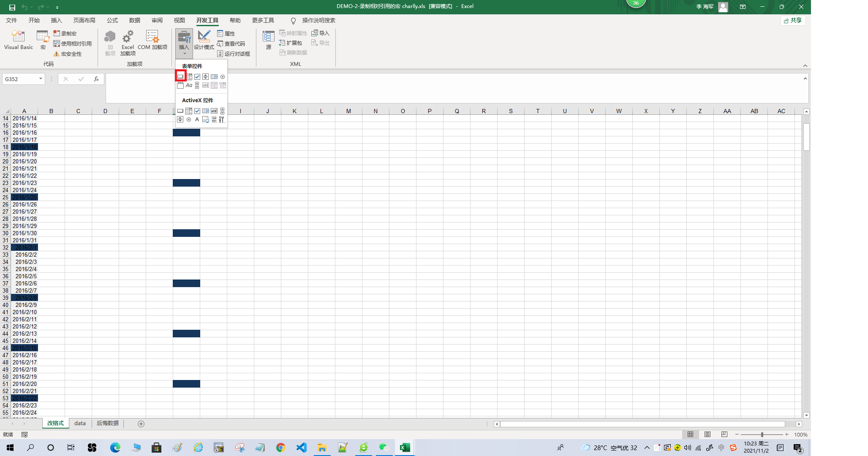
Task: Select the Button form control icon
Action: click(x=180, y=76)
